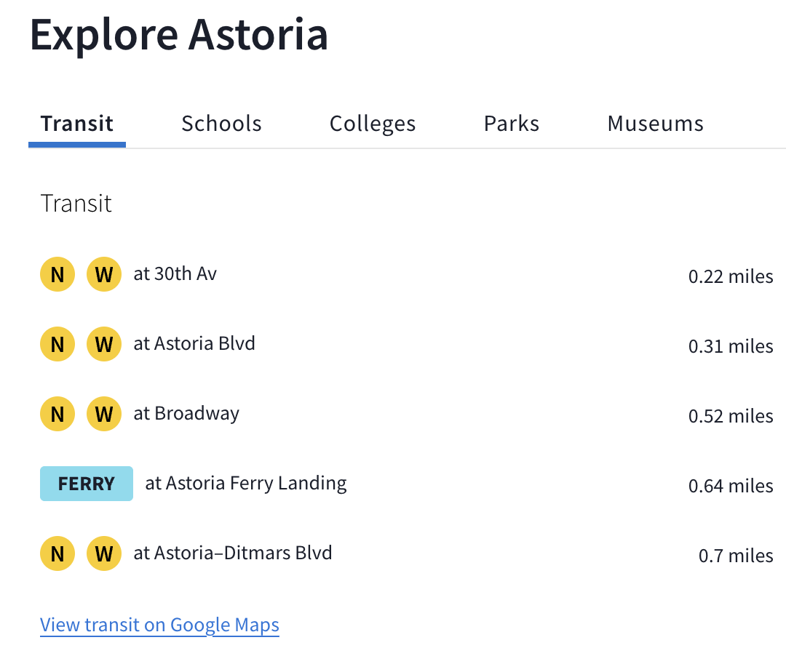This screenshot has height=672, width=786.
Task: Open the Museums tab
Action: pos(655,124)
